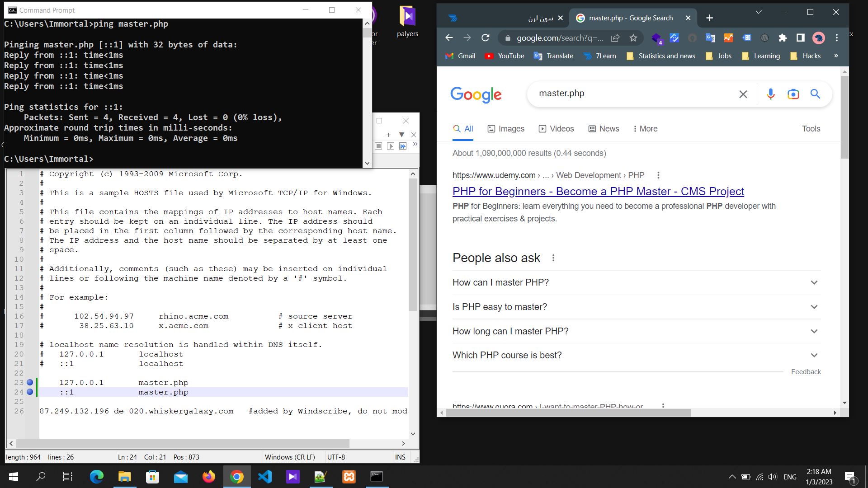The width and height of the screenshot is (868, 488).
Task: Show hidden Notepad++ toolbar items chevron
Action: click(x=415, y=144)
